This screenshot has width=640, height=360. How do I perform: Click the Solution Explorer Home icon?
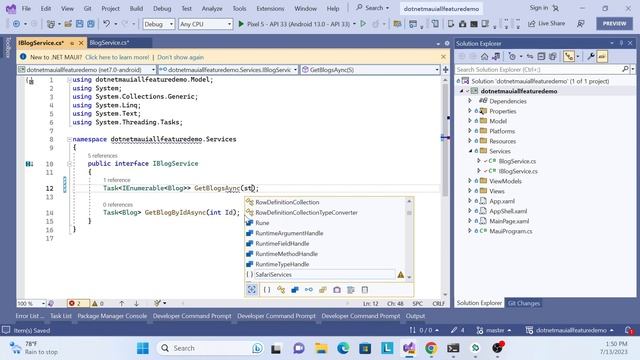point(484,56)
